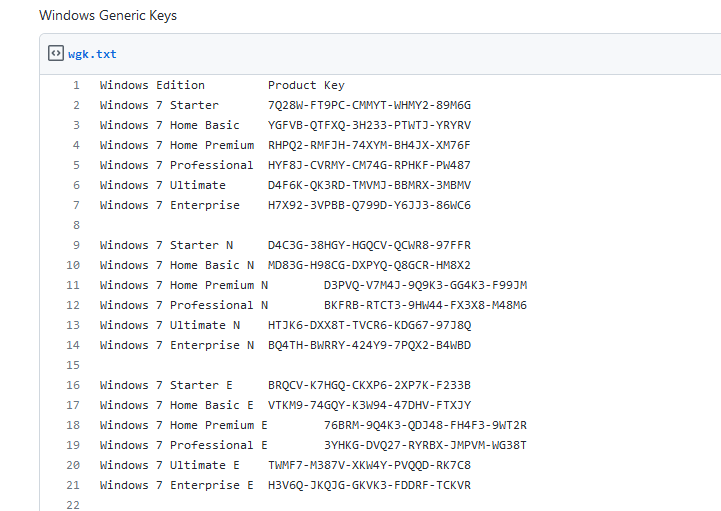Screen dimensions: 721x511
Task: Select line number 4
Action: click(76, 145)
